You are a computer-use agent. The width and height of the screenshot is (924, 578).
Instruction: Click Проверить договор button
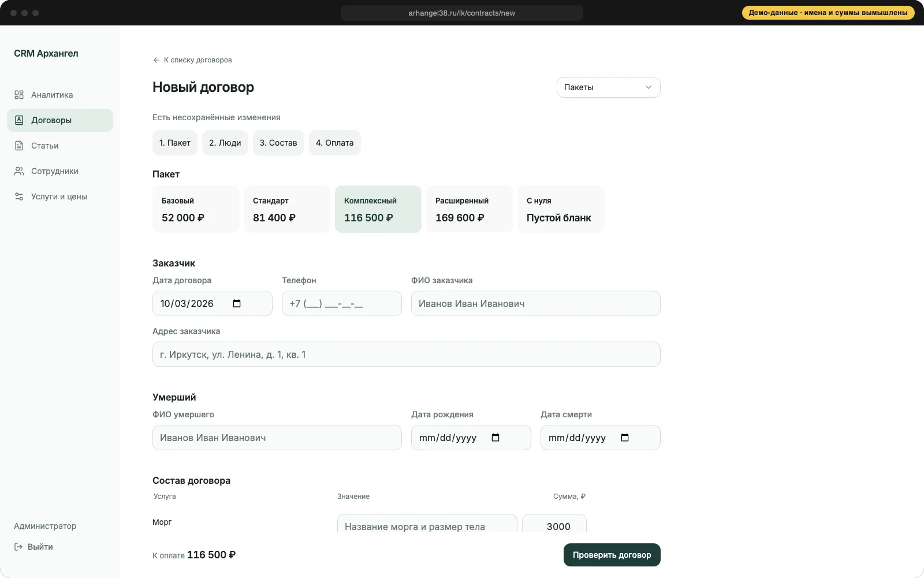(x=612, y=555)
